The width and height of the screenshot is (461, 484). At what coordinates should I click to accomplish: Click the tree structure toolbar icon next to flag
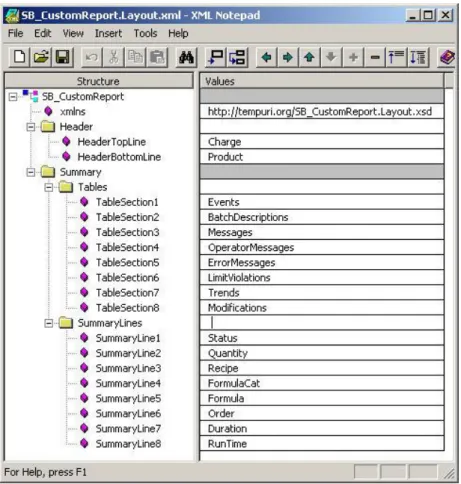(237, 57)
